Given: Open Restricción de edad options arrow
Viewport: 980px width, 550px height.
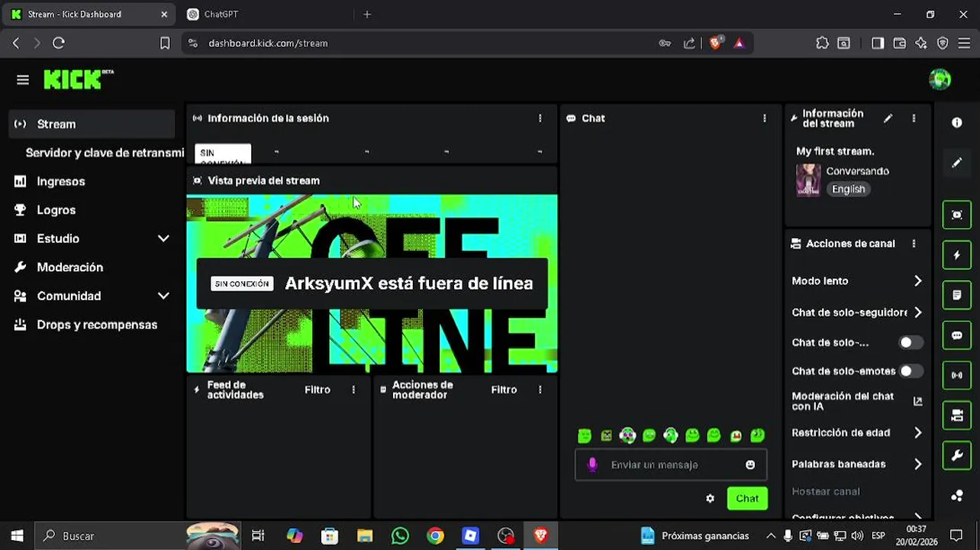Looking at the screenshot, I should pos(917,432).
